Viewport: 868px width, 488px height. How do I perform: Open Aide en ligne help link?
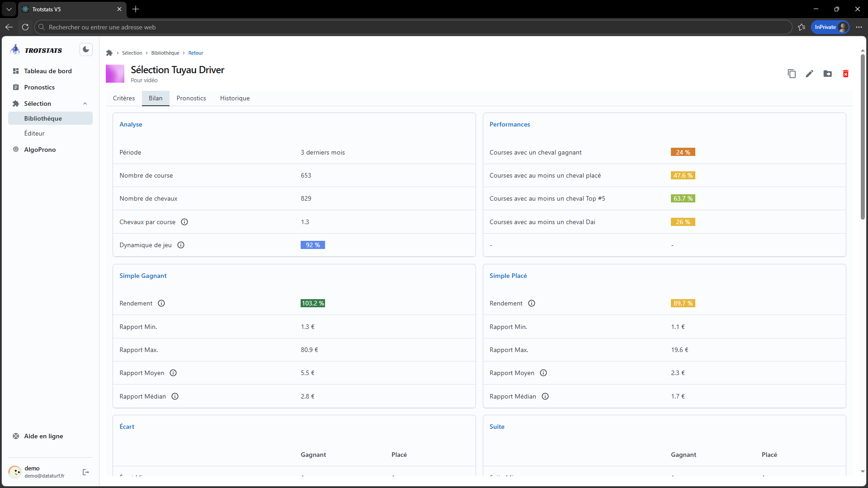click(43, 436)
